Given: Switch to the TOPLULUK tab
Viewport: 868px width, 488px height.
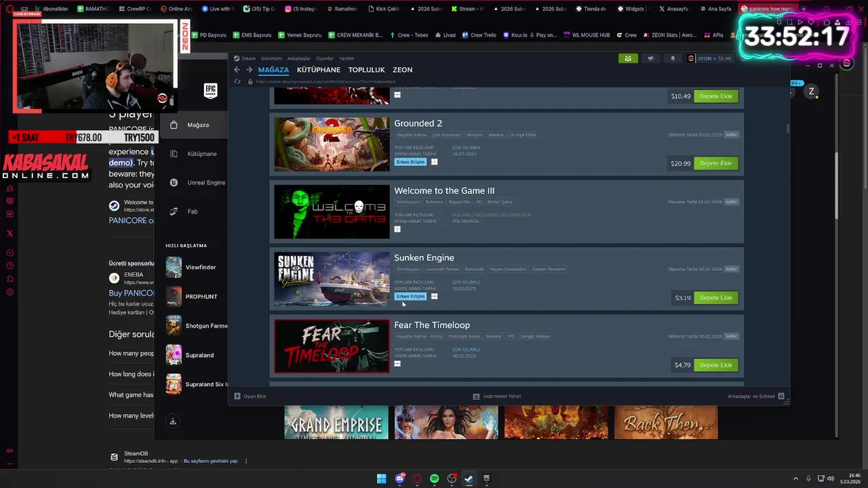Looking at the screenshot, I should (x=366, y=70).
